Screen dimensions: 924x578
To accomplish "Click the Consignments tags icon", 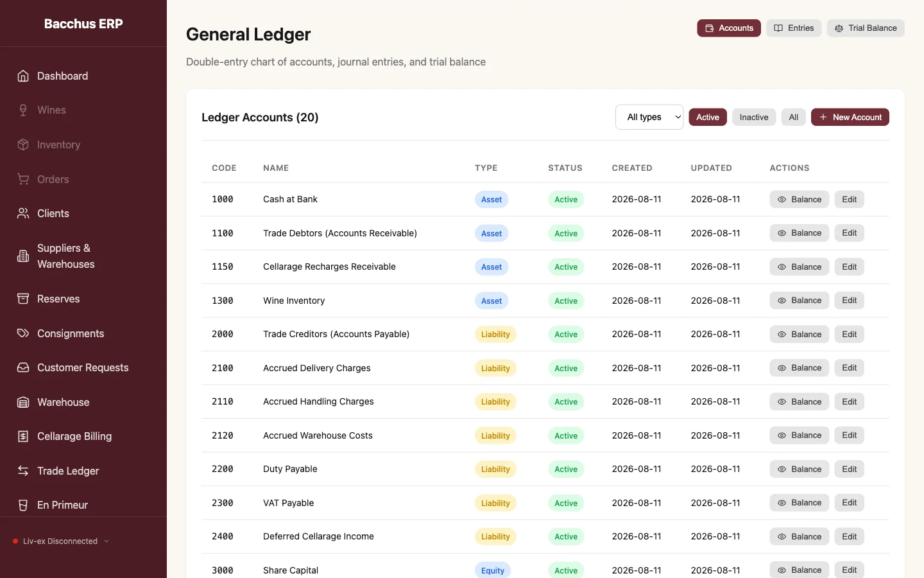I will point(23,333).
